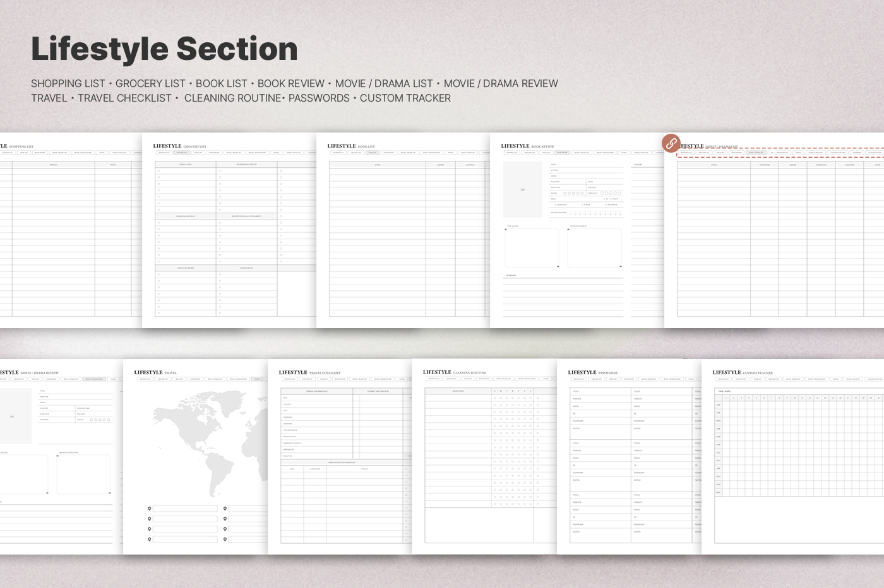Tick first-row Sunday circle in Cleaning Routine

point(494,398)
